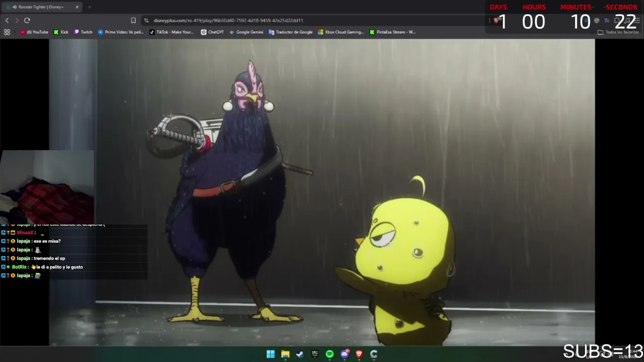The image size is (644, 362).
Task: Bookmark this page with the bookmark icon
Action: pyautogui.click(x=133, y=21)
